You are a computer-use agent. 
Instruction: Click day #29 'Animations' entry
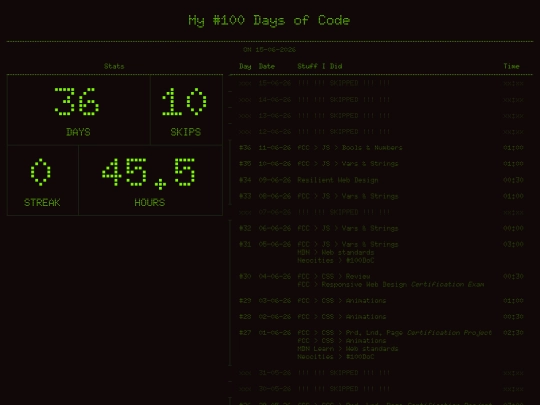coord(342,301)
